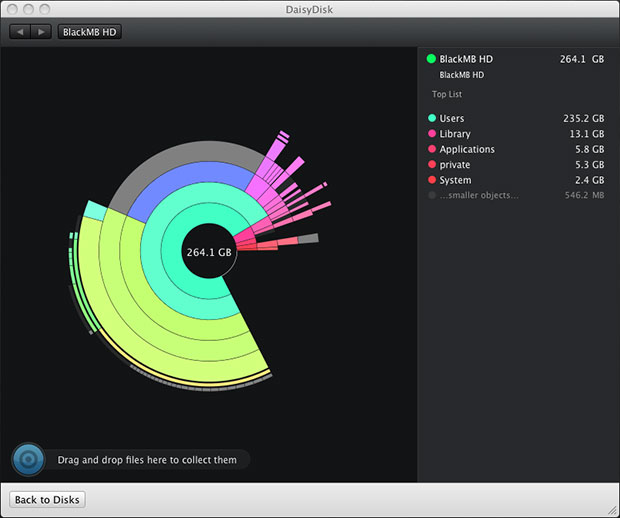The height and width of the screenshot is (518, 620).
Task: Click the gray BlackMB HD subtitle
Action: coord(461,75)
